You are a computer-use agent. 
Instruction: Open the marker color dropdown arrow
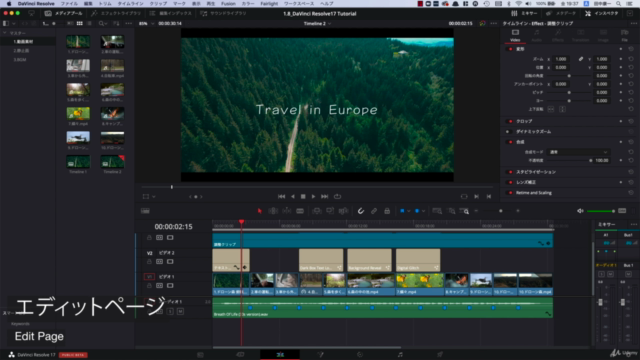423,211
